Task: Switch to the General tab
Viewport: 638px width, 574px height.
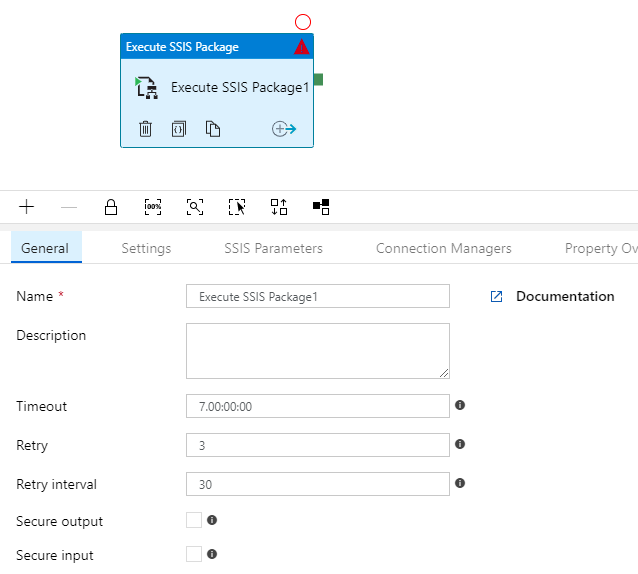Action: pyautogui.click(x=46, y=247)
